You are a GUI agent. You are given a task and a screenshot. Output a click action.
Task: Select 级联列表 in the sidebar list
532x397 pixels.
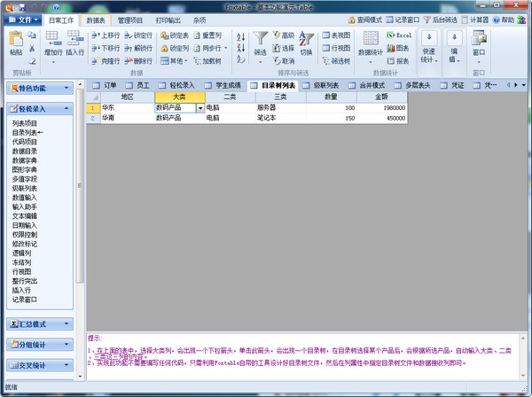point(25,189)
